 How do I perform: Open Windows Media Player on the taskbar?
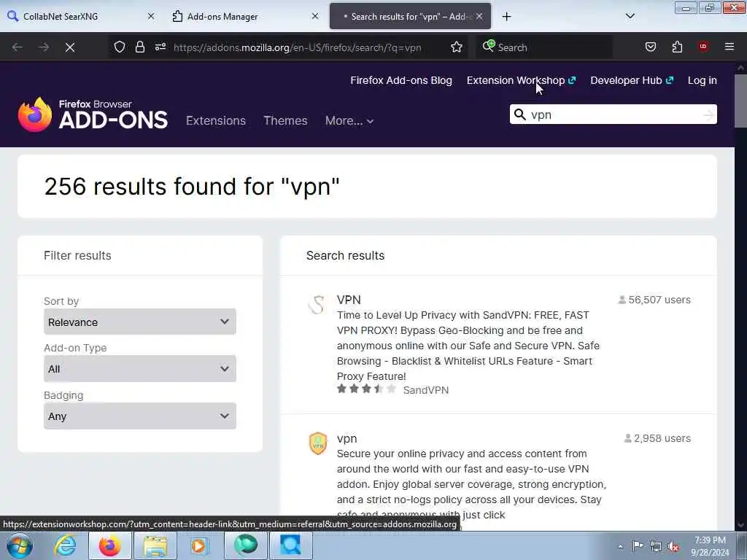199,545
